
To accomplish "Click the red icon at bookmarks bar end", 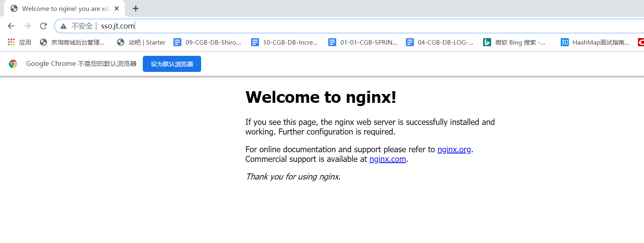I will [x=641, y=42].
